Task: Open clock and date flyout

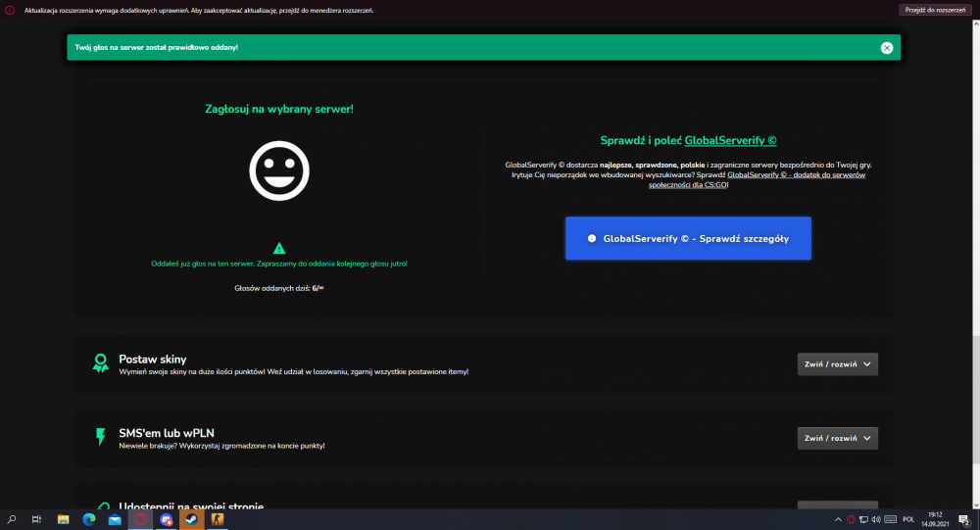Action: (x=935, y=519)
